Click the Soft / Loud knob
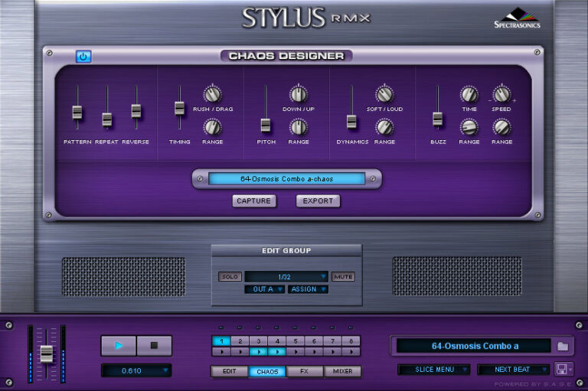Screen dimensions: 588x391 384,94
